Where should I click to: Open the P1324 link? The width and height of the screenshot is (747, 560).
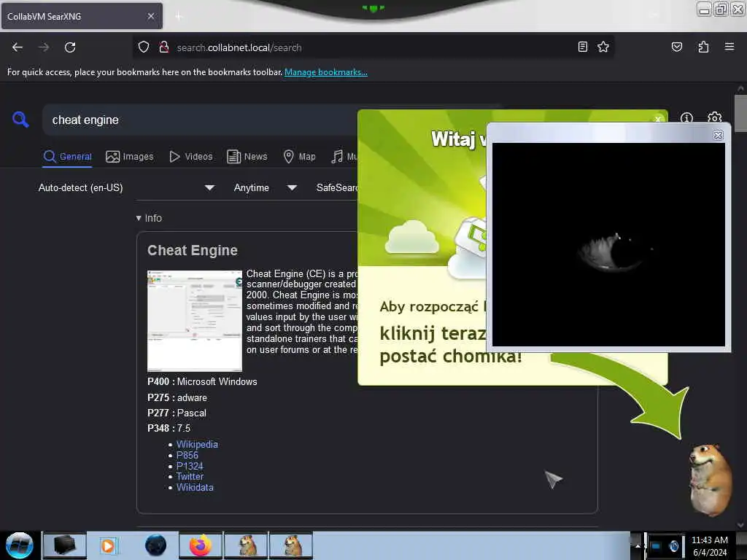tap(190, 466)
